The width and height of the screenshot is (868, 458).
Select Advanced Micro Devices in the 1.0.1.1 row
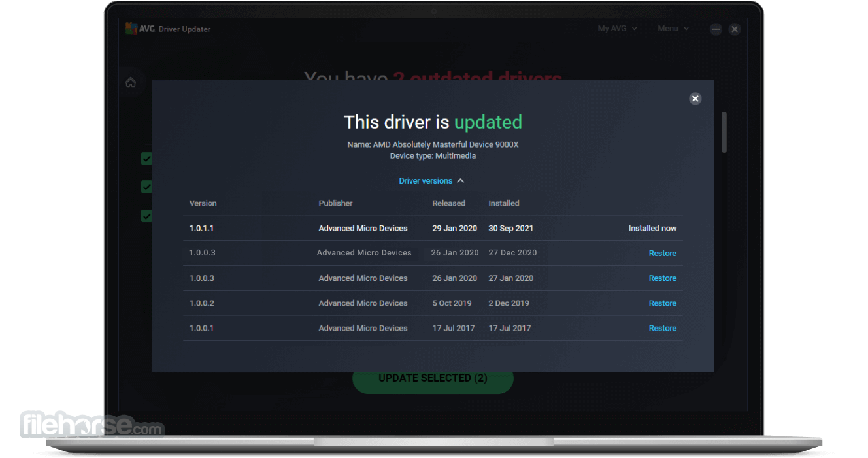(363, 229)
